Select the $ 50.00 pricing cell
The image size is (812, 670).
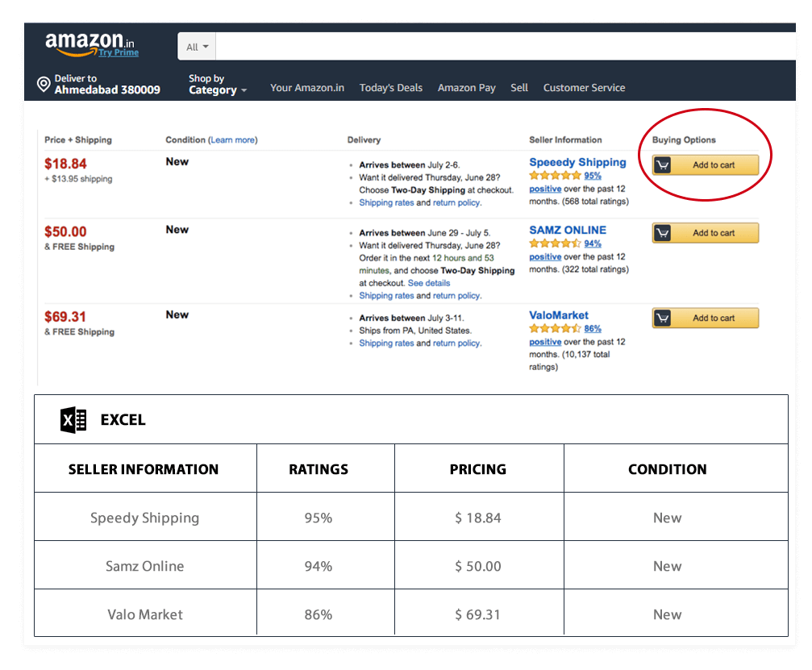click(x=479, y=565)
